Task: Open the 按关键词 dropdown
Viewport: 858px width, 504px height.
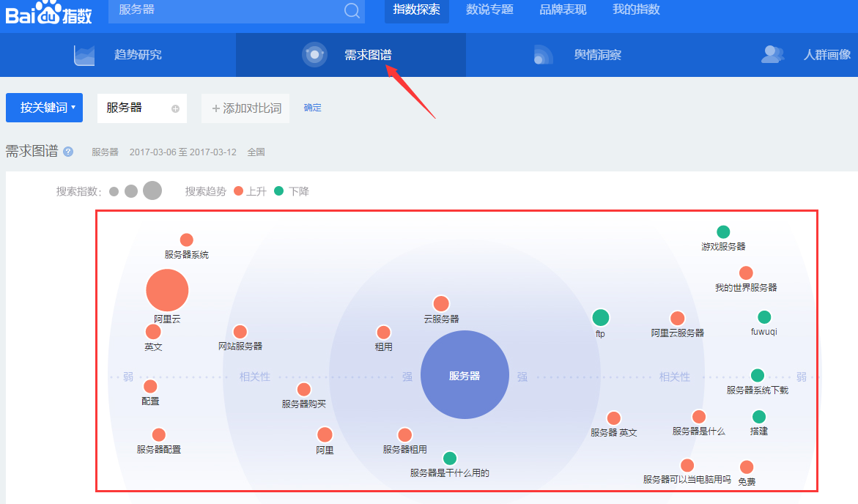Action: (44, 107)
